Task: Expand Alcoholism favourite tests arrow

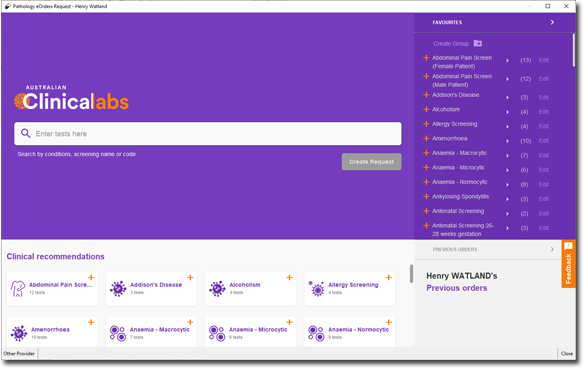Action: (508, 112)
